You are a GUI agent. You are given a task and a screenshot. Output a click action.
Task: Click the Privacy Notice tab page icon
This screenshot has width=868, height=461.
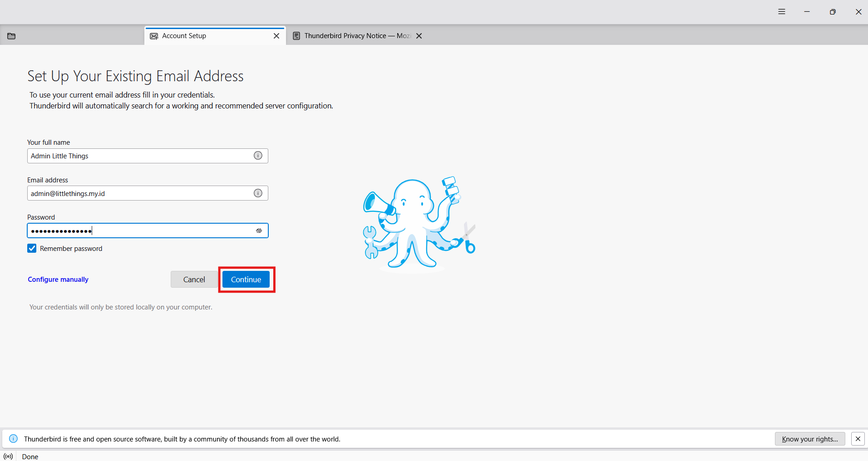tap(296, 36)
